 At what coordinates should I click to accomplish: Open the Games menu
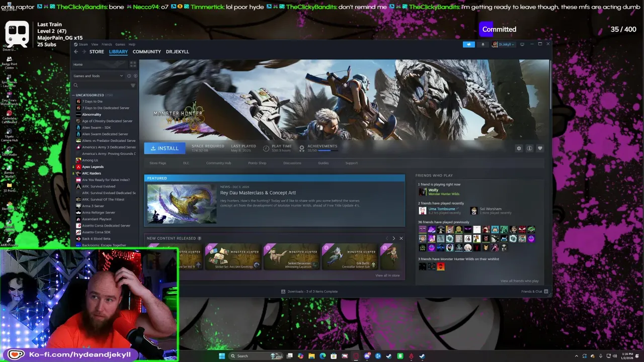(x=120, y=44)
